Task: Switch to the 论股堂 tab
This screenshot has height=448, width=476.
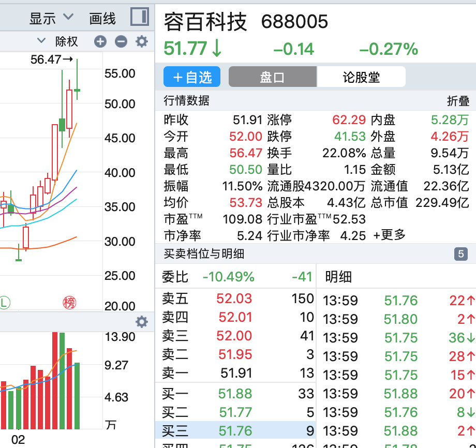Action: pos(361,78)
